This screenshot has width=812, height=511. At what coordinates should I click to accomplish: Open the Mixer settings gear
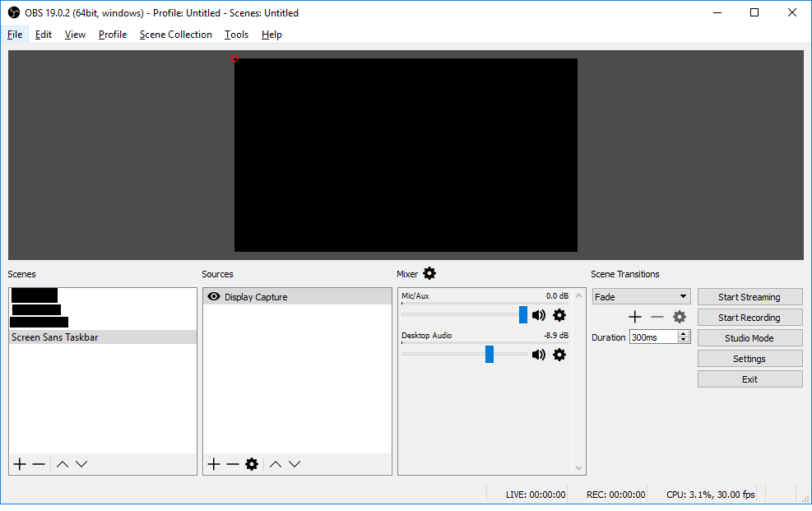pos(429,273)
